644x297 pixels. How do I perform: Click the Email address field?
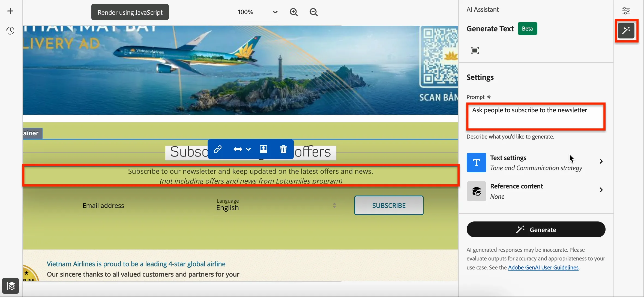pos(142,206)
